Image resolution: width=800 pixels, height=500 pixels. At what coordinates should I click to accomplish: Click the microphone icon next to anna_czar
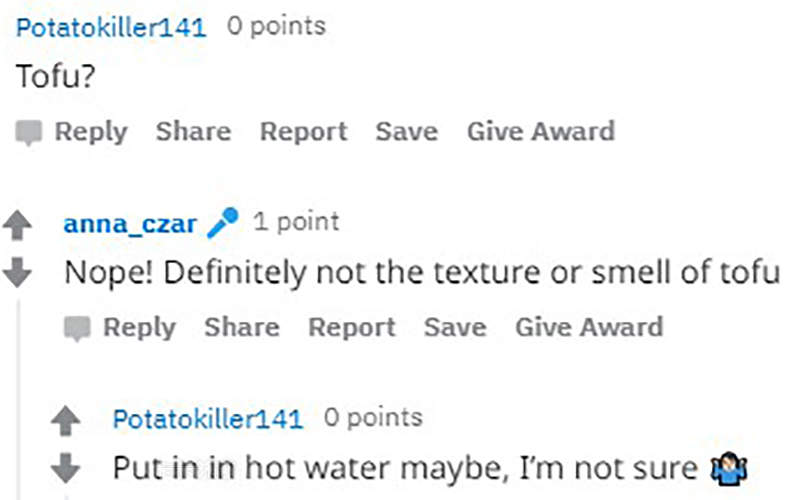point(222,223)
